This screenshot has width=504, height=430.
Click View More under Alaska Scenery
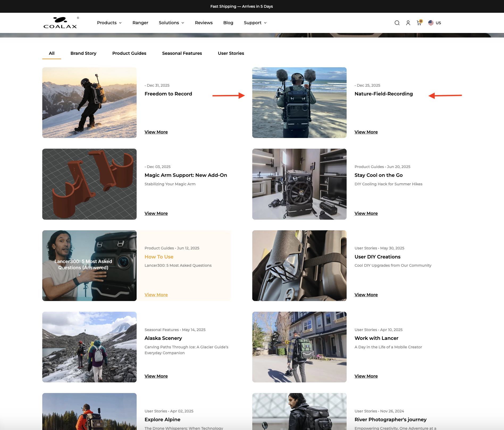[156, 376]
